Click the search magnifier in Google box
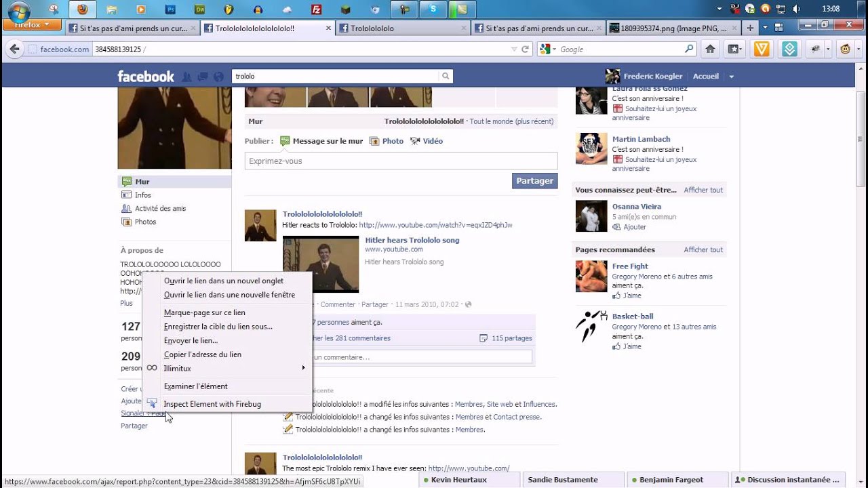This screenshot has width=868, height=488. click(x=689, y=49)
